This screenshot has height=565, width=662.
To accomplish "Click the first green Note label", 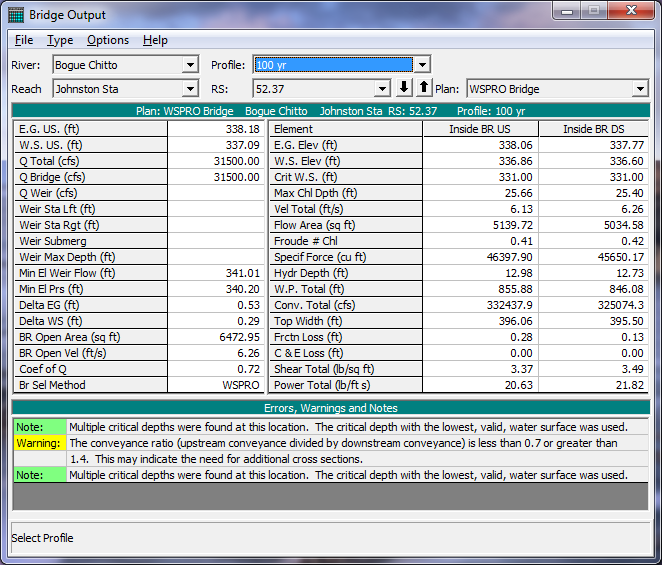I will coord(40,427).
